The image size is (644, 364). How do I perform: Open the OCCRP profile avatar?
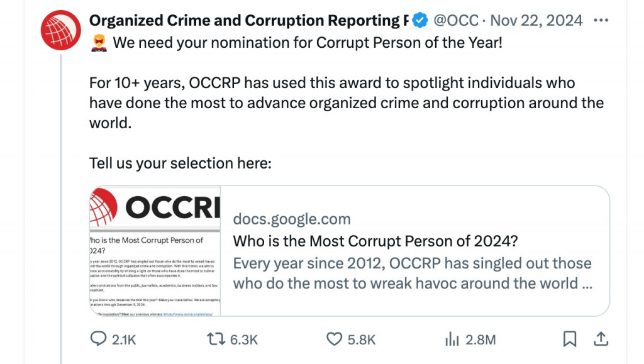pyautogui.click(x=60, y=30)
